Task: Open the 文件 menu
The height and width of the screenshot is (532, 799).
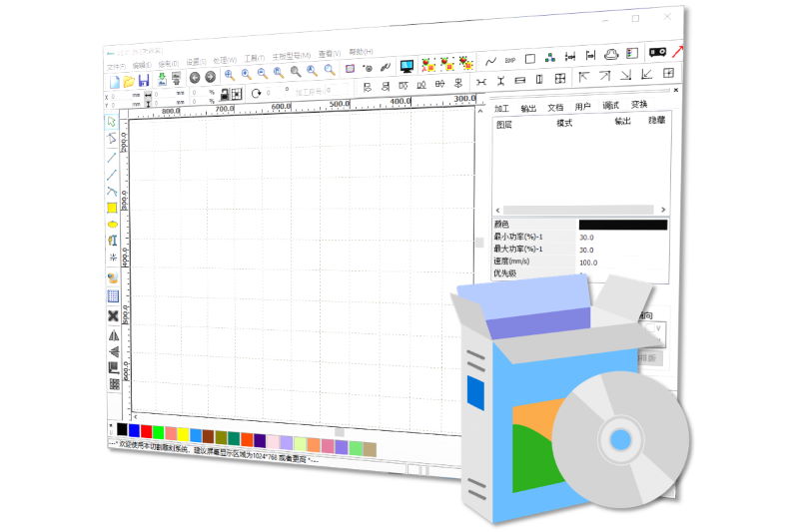Action: click(116, 67)
